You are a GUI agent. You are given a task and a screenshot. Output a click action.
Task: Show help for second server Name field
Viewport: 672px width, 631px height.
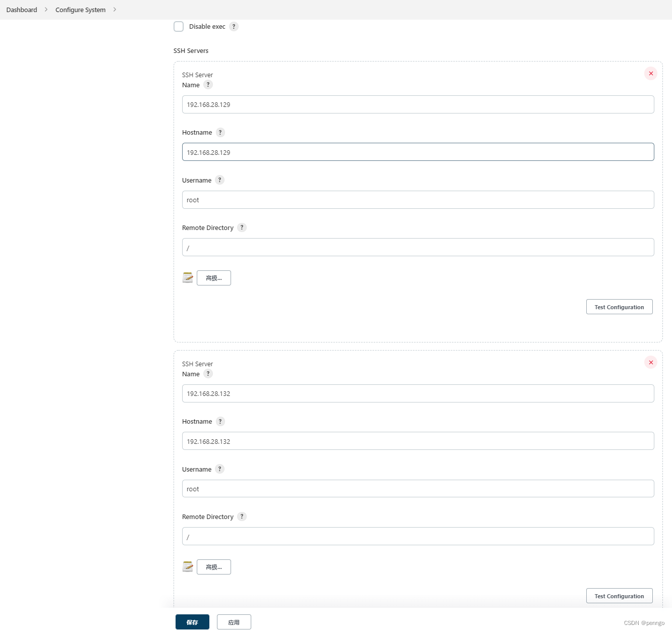pyautogui.click(x=208, y=374)
